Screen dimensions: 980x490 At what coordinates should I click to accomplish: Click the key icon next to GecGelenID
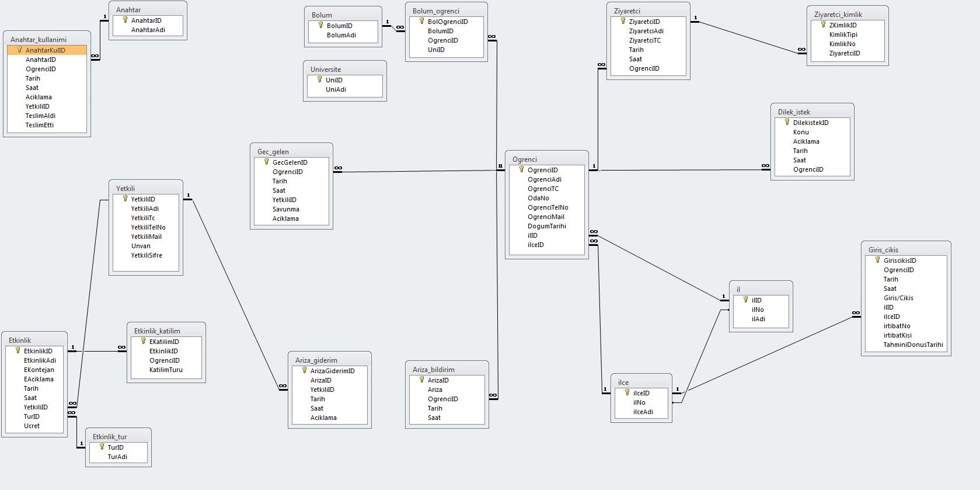tap(266, 162)
